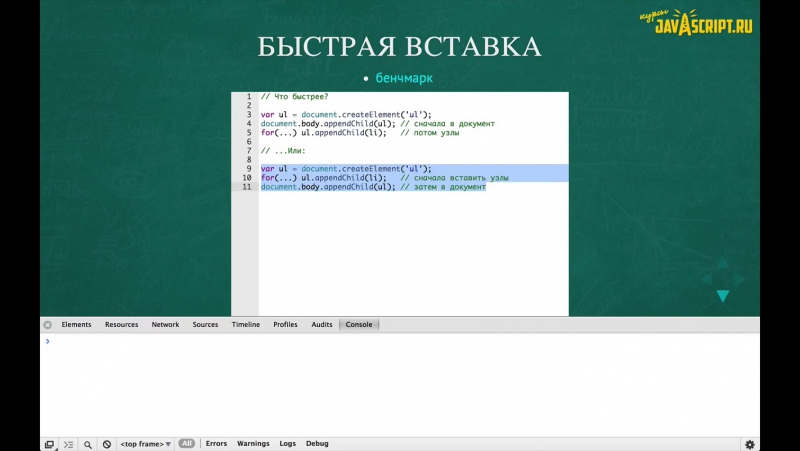Screen dimensions: 800x451
Task: Open the Elements tab
Action: click(x=77, y=324)
